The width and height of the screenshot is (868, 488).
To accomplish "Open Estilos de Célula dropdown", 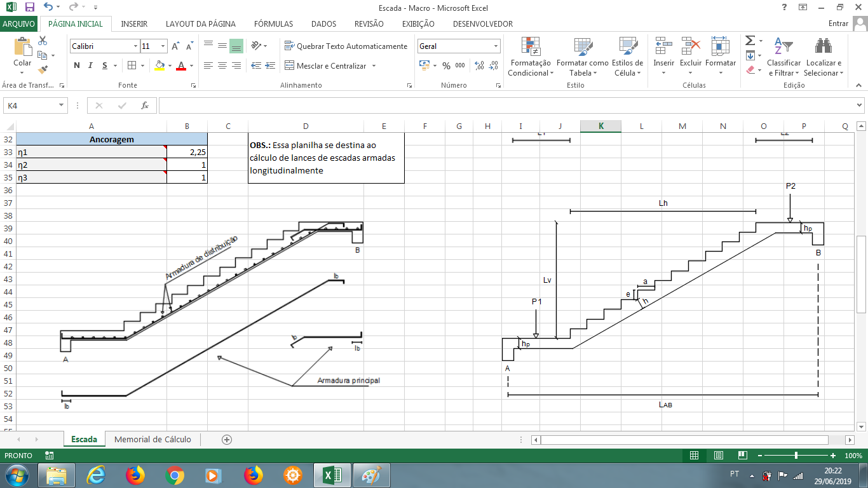I will tap(627, 57).
